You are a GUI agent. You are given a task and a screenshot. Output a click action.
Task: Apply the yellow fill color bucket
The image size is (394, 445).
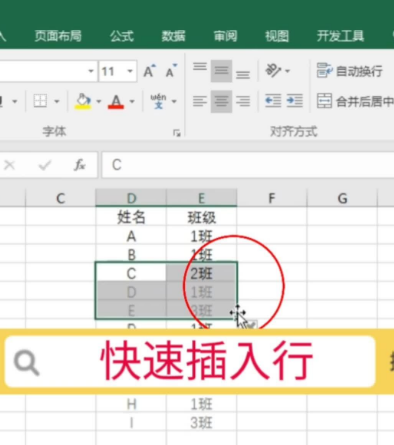tap(83, 101)
